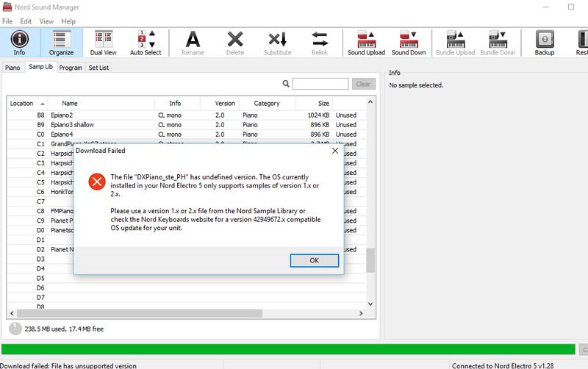
Task: Click the green progress bar
Action: [x=288, y=349]
